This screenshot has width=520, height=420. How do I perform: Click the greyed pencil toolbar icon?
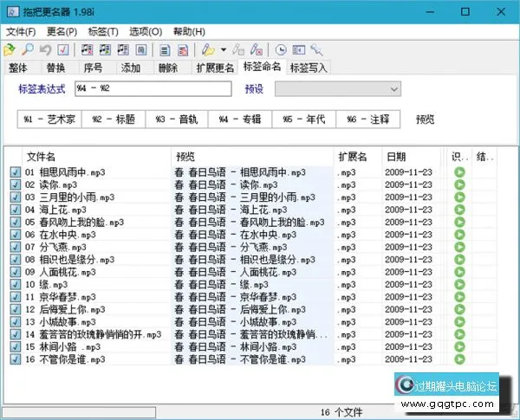coord(238,49)
